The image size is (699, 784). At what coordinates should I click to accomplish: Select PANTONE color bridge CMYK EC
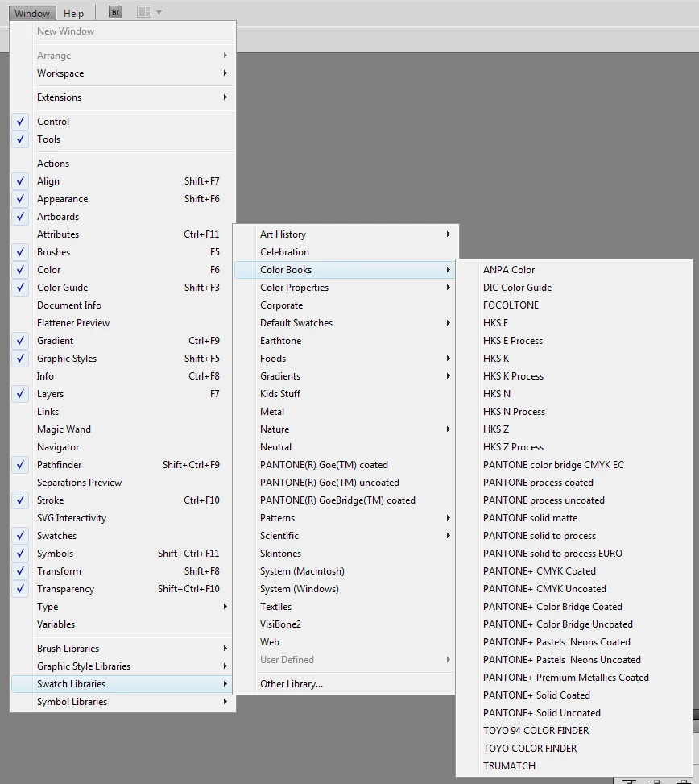point(574,464)
